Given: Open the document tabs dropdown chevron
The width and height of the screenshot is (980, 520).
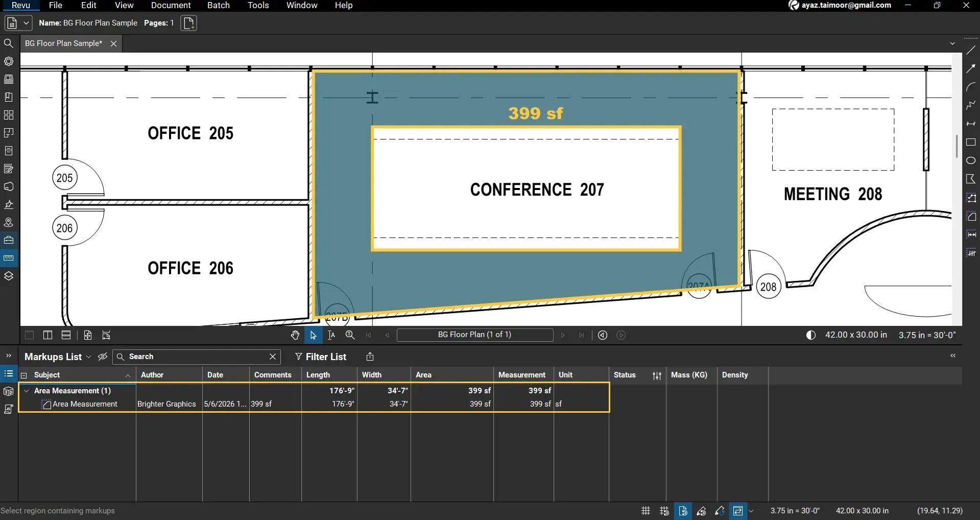Looking at the screenshot, I should click(x=952, y=44).
